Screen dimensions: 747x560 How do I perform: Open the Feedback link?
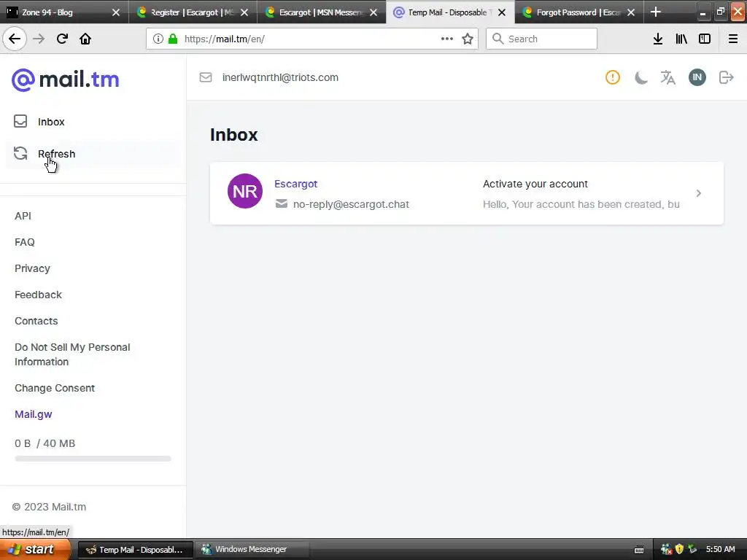[38, 295]
